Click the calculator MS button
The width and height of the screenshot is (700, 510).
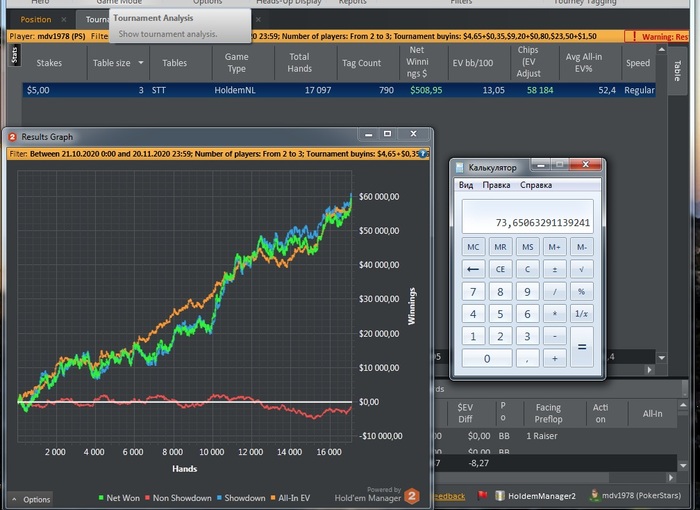(x=527, y=247)
